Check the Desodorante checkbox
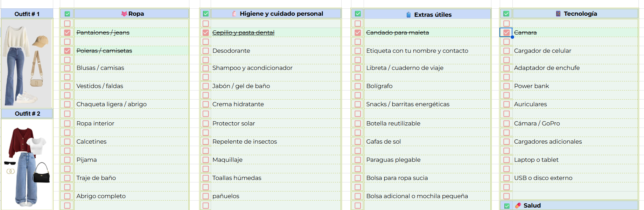This screenshot has width=644, height=210. point(206,51)
